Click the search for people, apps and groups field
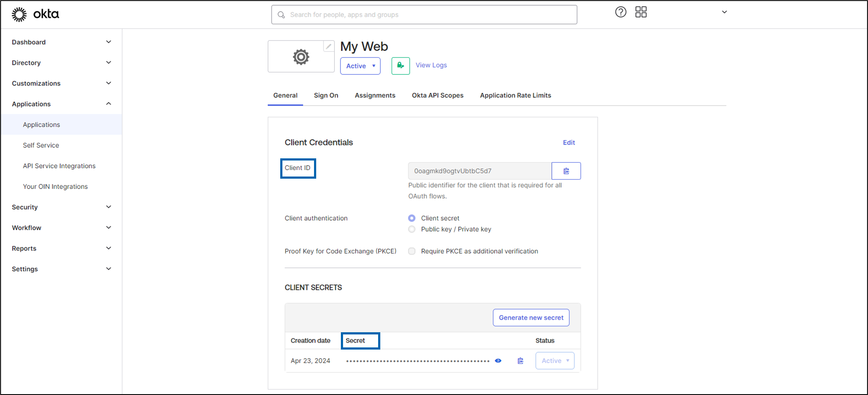The width and height of the screenshot is (868, 395). [x=424, y=15]
